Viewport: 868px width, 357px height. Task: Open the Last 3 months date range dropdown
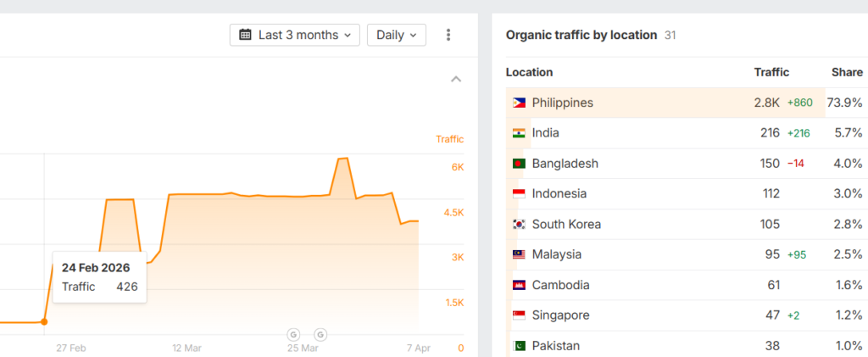pyautogui.click(x=295, y=35)
